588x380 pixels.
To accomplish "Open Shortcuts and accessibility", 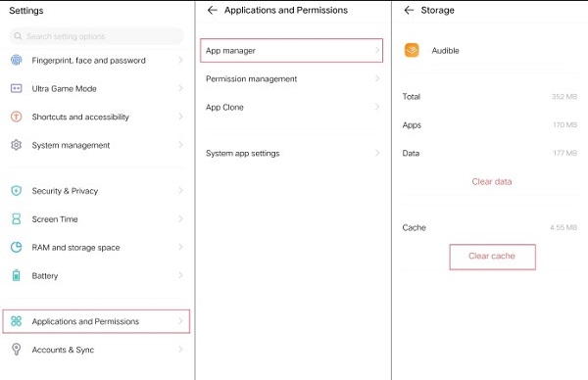I will (97, 117).
